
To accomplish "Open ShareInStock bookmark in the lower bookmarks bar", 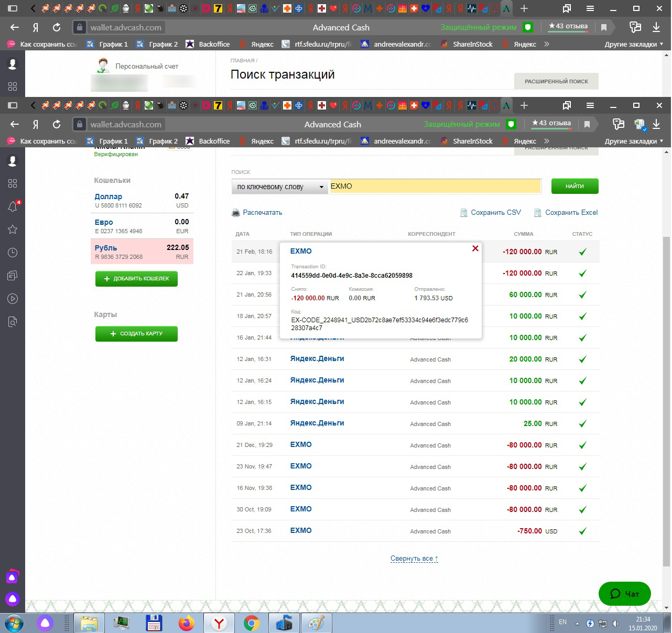I will click(x=467, y=141).
